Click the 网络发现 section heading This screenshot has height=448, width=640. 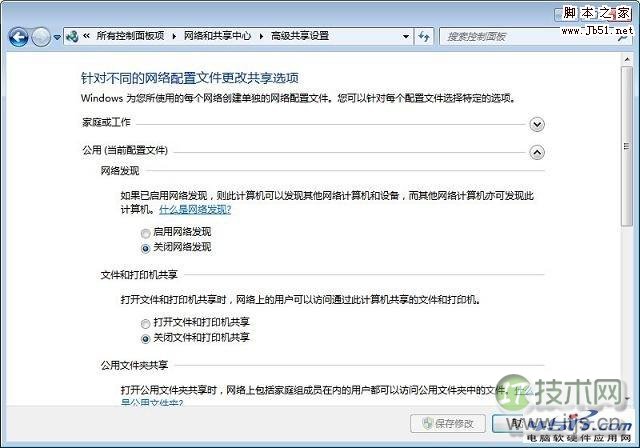click(120, 171)
